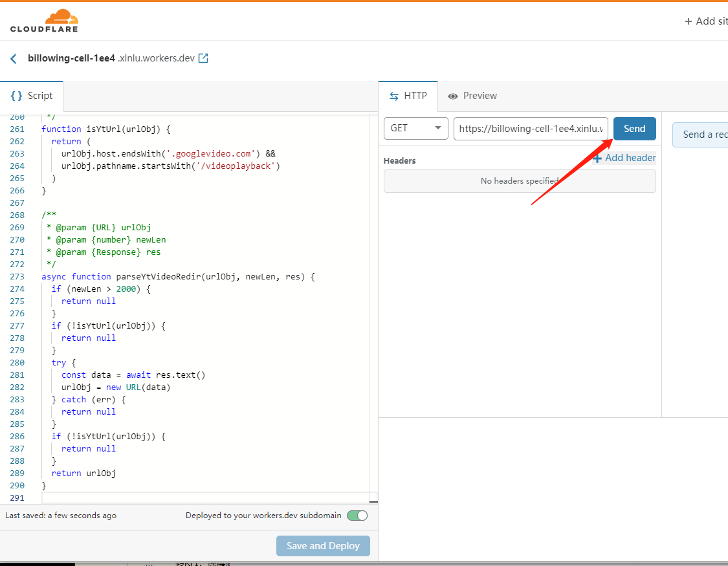This screenshot has width=728, height=566.
Task: Click the 'Last saved: a few seconds ago' status
Action: (61, 516)
